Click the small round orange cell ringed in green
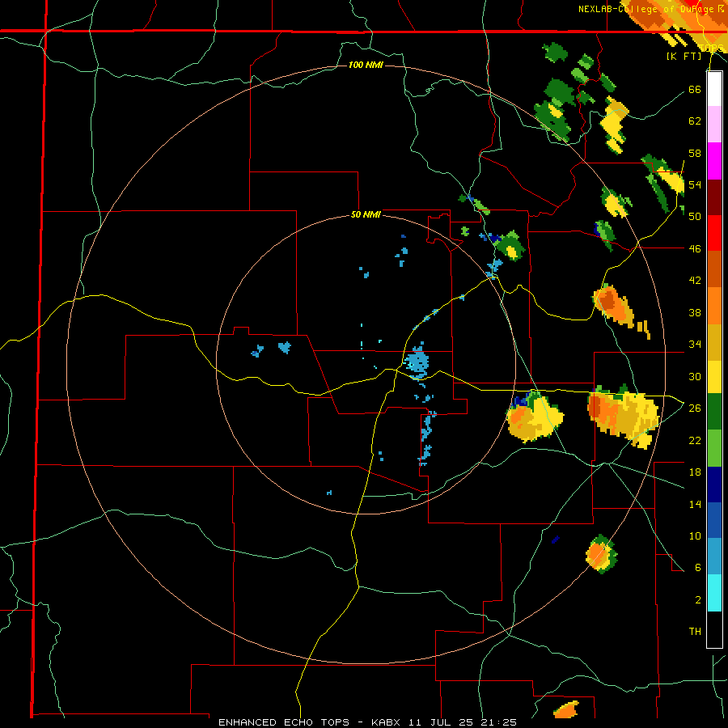Viewport: 728px width, 728px height. coord(601,554)
